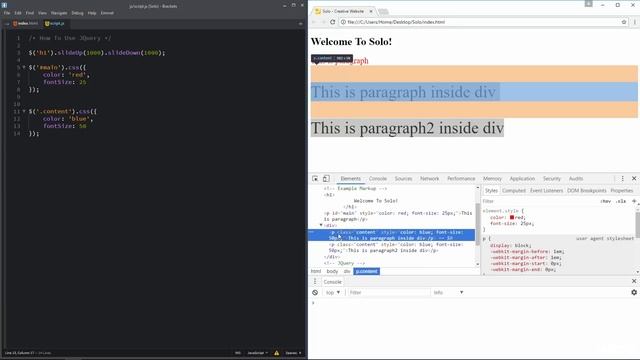Switch to the index.html tab in Brackets

pos(26,24)
